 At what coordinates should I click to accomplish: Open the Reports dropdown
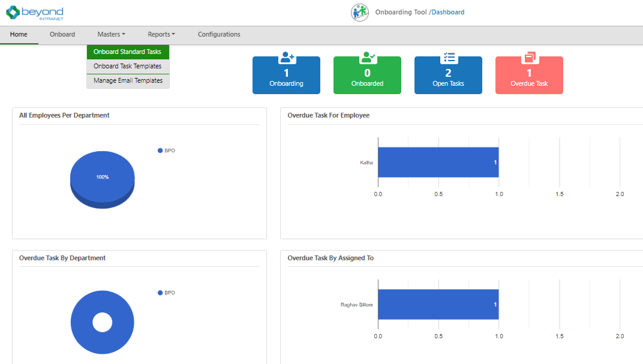(161, 34)
